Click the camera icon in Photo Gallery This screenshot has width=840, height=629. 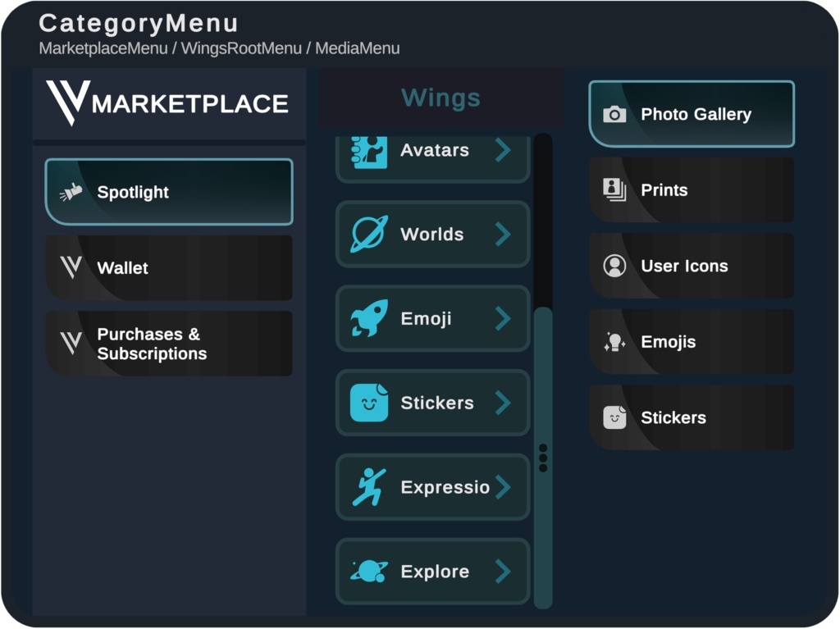(615, 114)
